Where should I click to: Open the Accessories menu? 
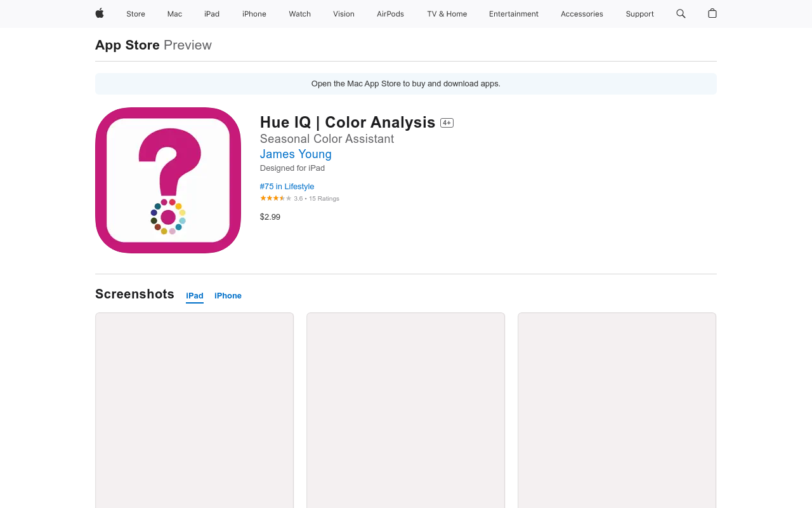(x=582, y=14)
